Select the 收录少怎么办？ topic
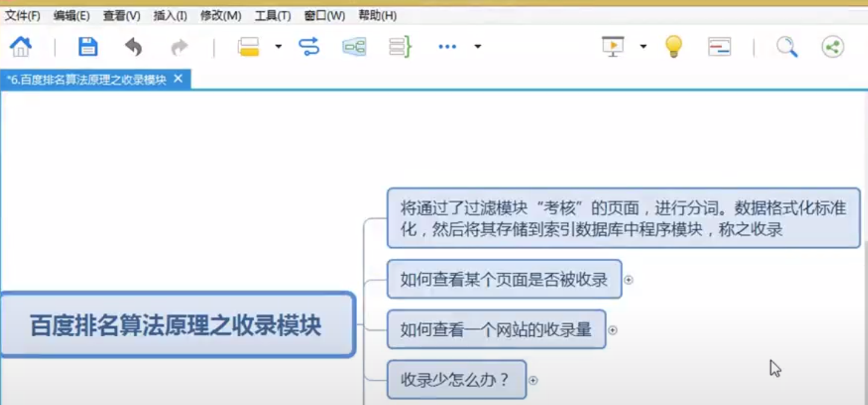The width and height of the screenshot is (868, 405). (x=457, y=380)
